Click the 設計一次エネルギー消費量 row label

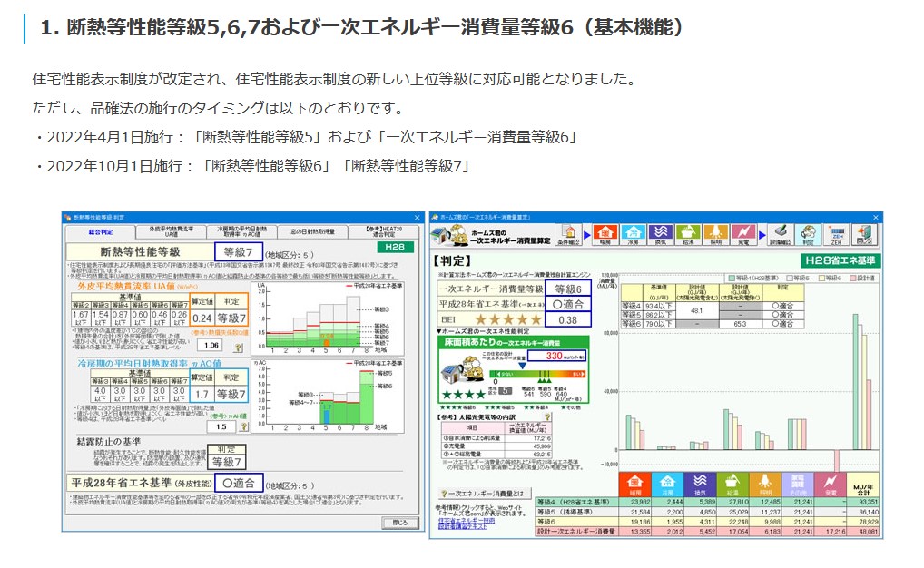576,532
